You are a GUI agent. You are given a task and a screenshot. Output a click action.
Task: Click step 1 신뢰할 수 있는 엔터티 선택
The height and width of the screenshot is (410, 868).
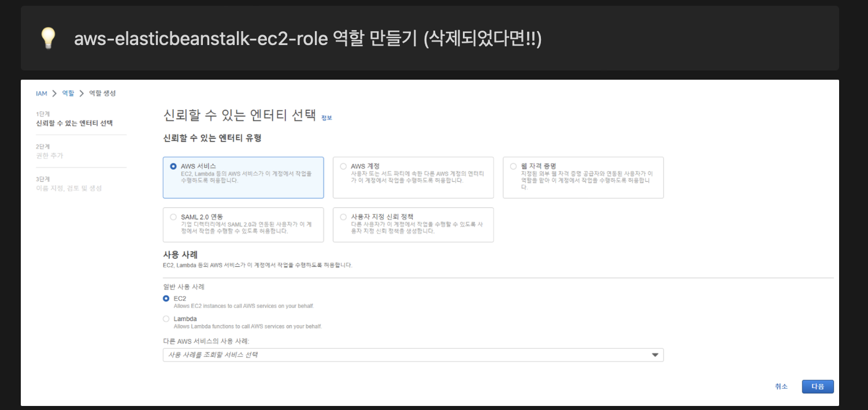[x=74, y=123]
